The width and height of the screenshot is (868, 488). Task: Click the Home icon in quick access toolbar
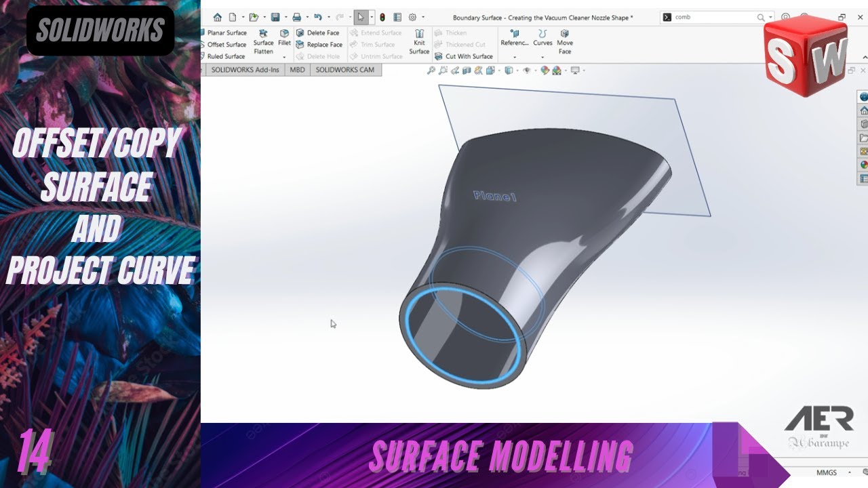coord(218,17)
